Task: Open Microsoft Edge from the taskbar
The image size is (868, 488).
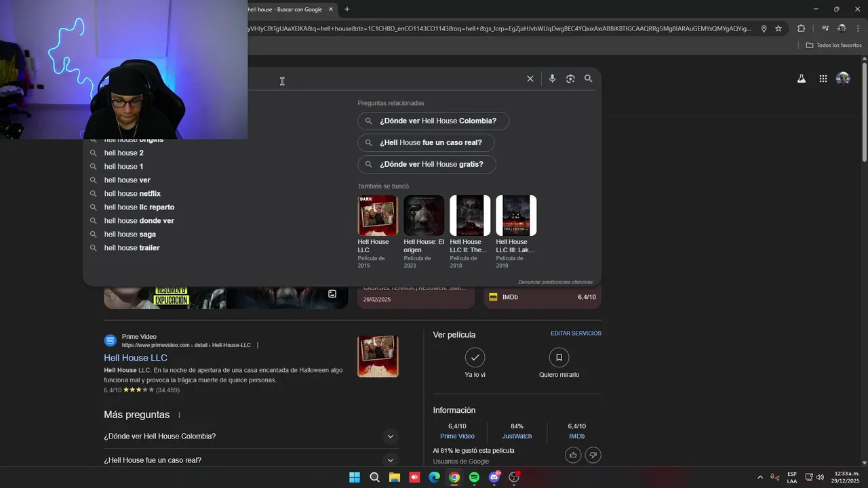Action: click(435, 477)
